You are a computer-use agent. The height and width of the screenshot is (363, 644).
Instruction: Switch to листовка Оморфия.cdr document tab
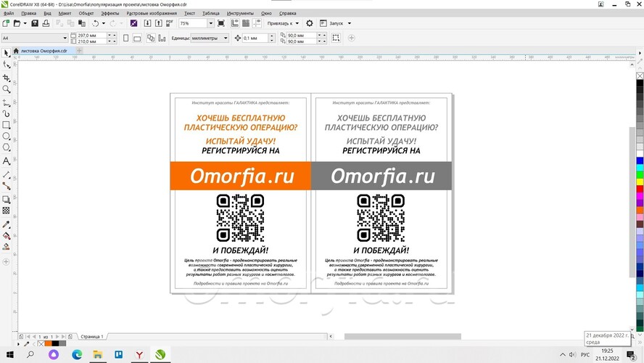44,51
